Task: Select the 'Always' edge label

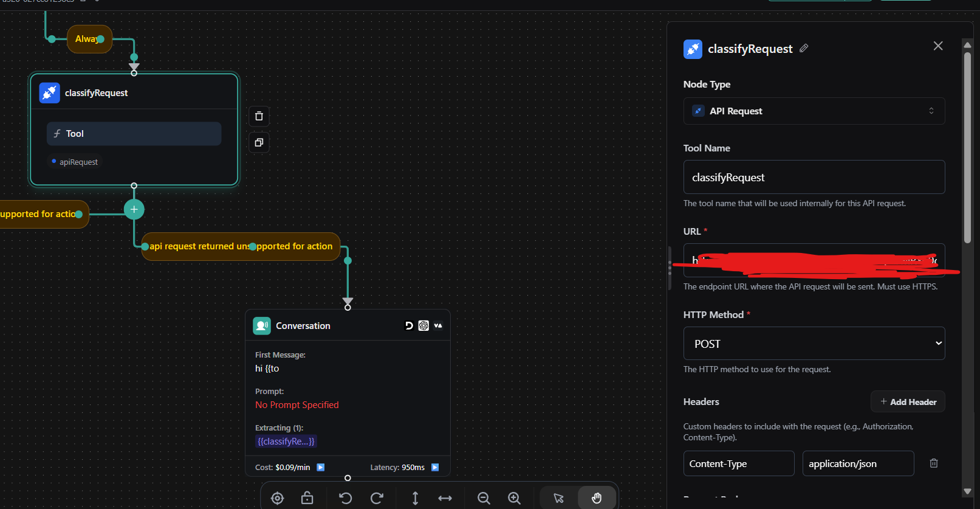Action: [89, 39]
